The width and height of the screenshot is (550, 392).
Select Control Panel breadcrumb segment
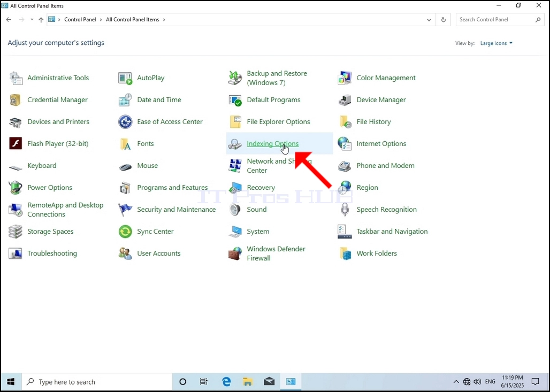(x=80, y=20)
